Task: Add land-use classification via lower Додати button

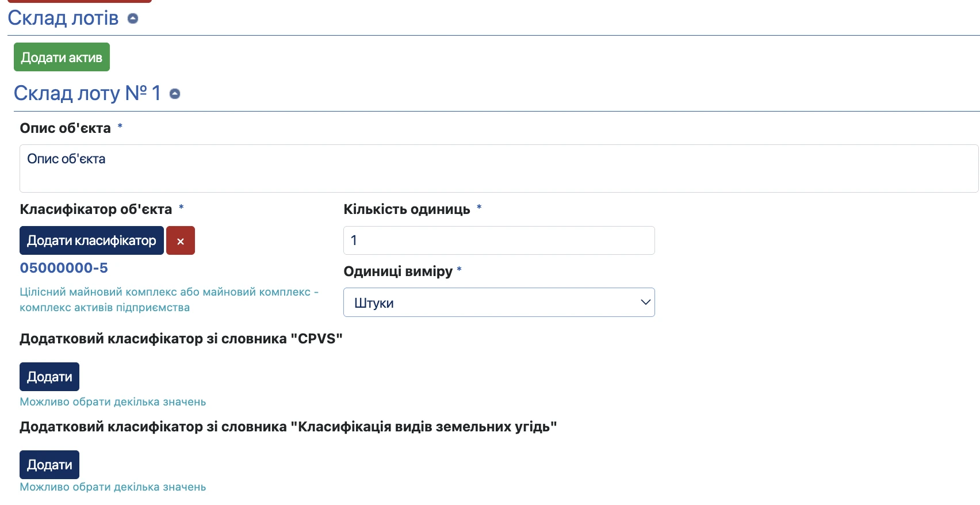Action: [x=49, y=465]
